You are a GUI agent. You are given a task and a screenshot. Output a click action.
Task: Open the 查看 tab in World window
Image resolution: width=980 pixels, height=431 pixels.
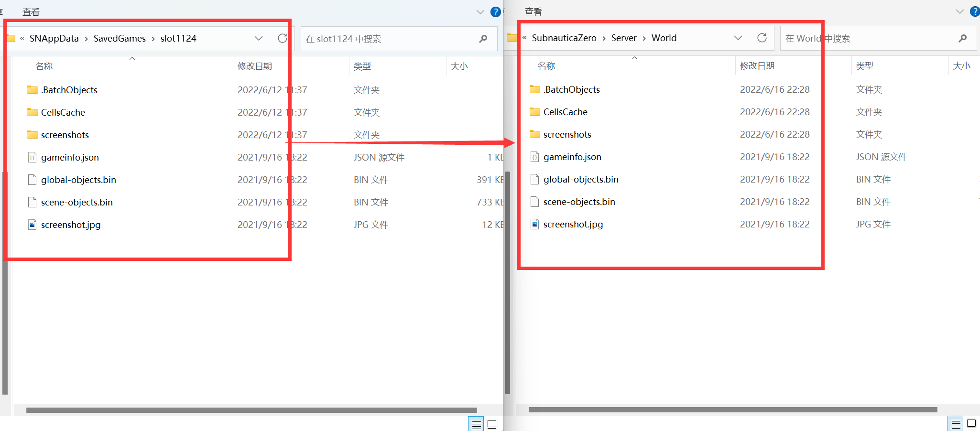[534, 11]
